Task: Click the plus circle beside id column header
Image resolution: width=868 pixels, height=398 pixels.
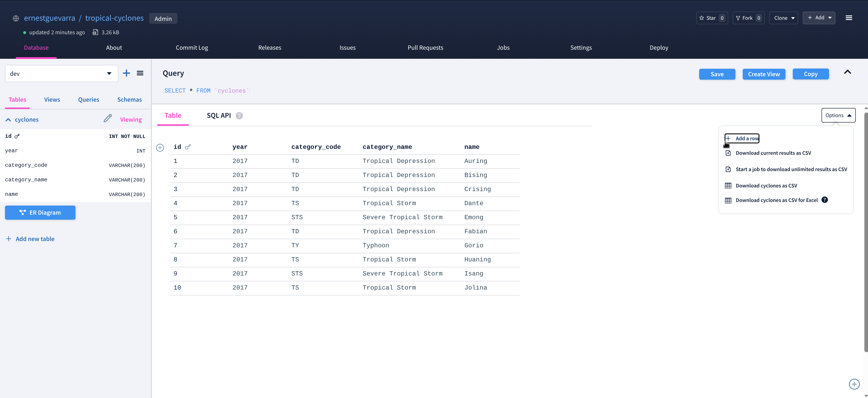Action: tap(160, 147)
